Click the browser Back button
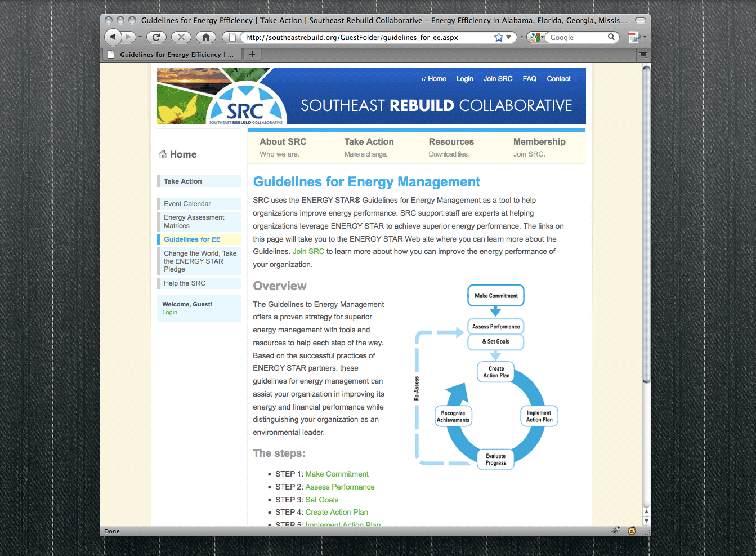The height and width of the screenshot is (556, 756). [113, 37]
